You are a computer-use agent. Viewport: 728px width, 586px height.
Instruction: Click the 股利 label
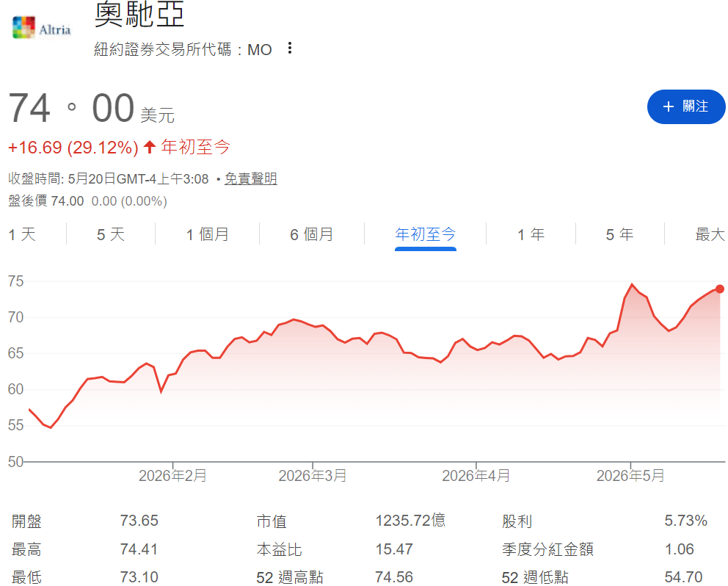click(517, 521)
